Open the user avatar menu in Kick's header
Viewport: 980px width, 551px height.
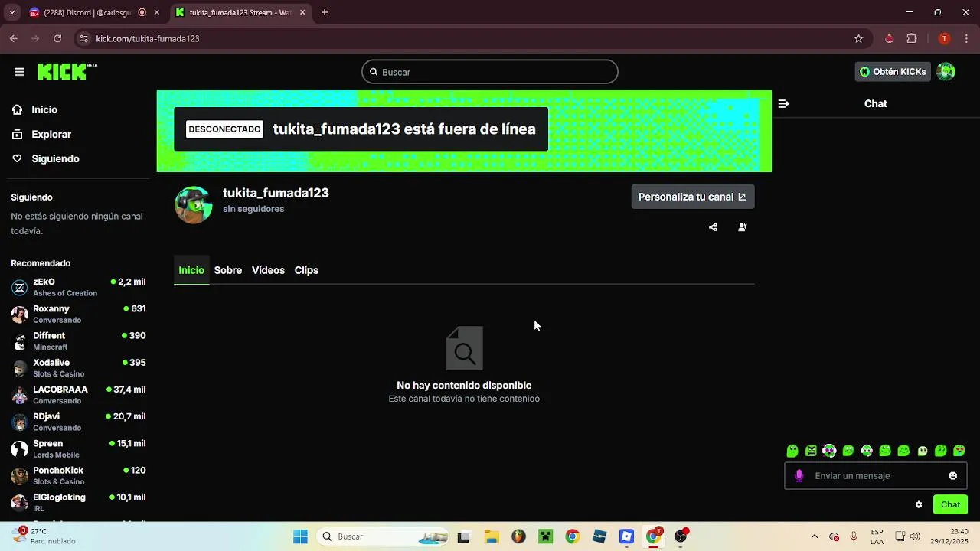click(946, 72)
